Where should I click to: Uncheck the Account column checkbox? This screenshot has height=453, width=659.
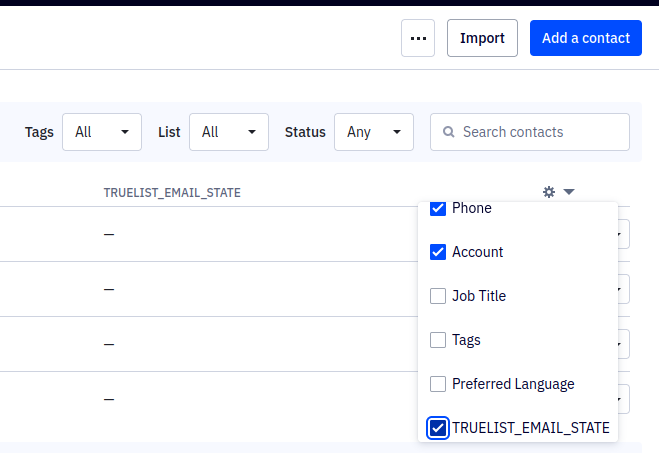[438, 252]
